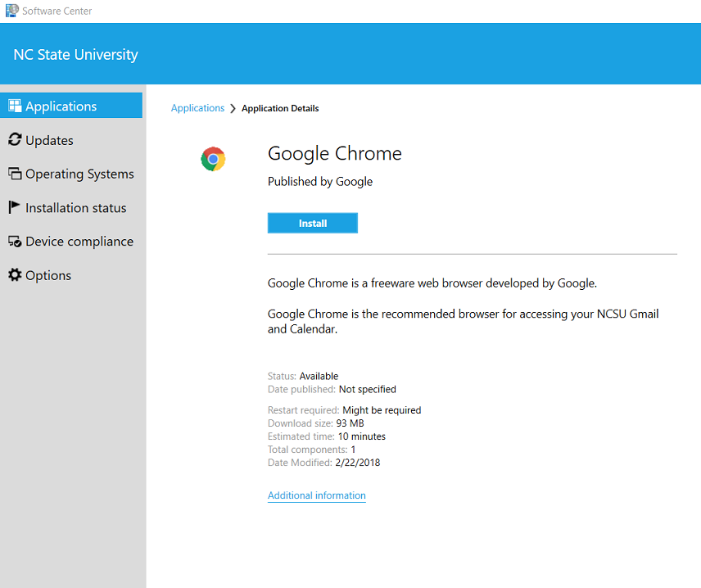701x588 pixels.
Task: Click the Date published Not specified value
Action: (x=368, y=390)
